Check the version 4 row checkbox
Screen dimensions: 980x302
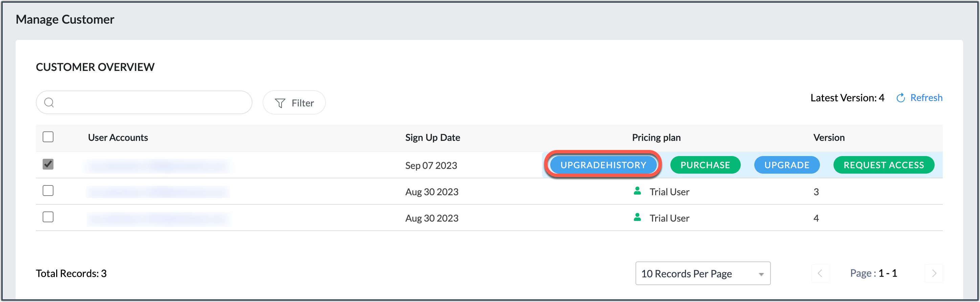point(48,217)
